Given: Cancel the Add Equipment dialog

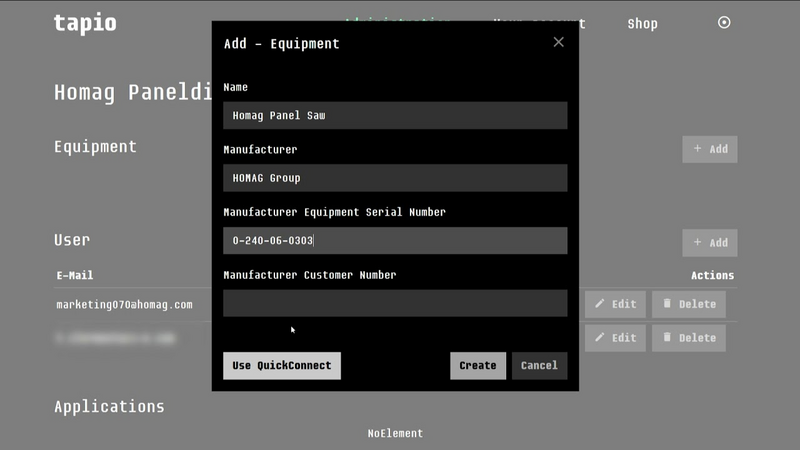Looking at the screenshot, I should (539, 366).
